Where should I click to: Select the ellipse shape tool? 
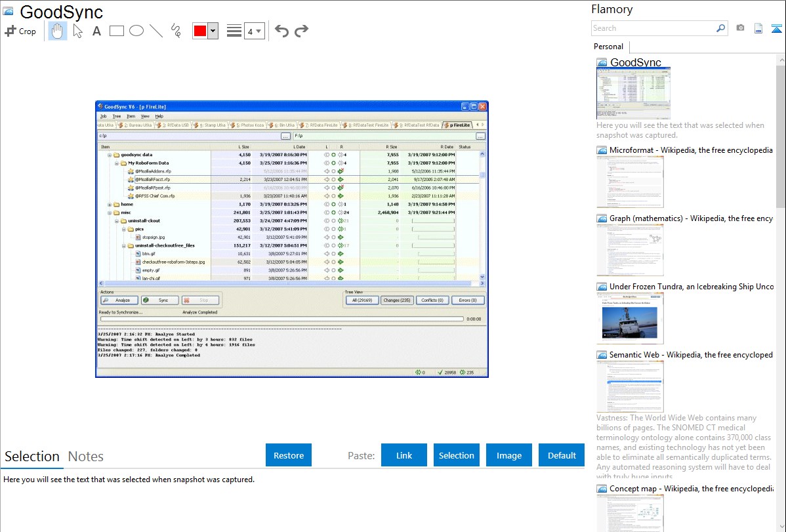pyautogui.click(x=136, y=31)
